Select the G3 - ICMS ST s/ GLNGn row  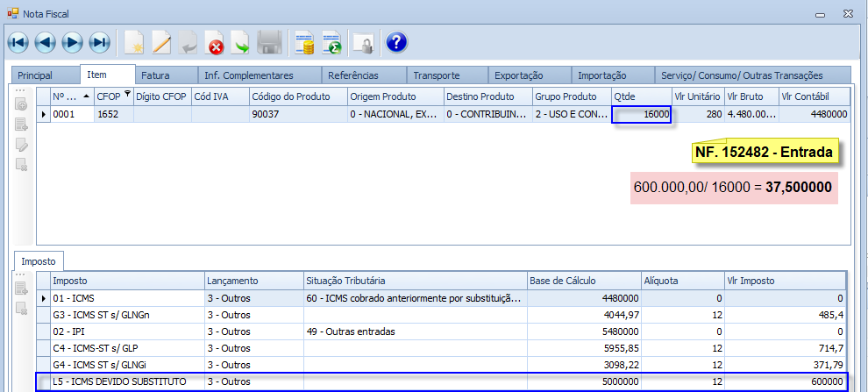click(442, 315)
